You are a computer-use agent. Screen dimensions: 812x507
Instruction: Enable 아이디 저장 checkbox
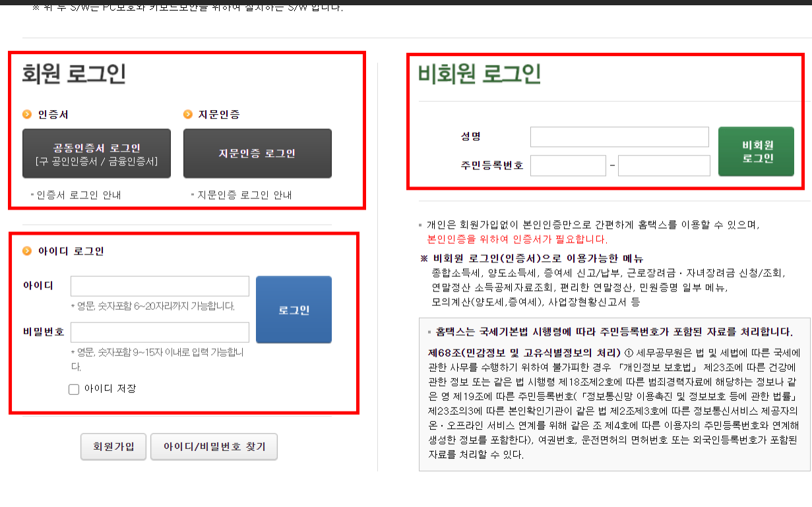74,390
